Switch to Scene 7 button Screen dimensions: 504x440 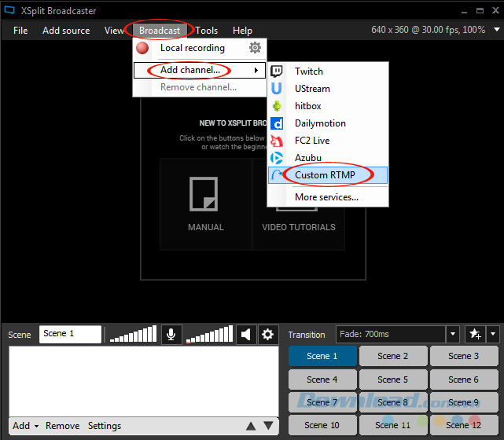coord(322,402)
